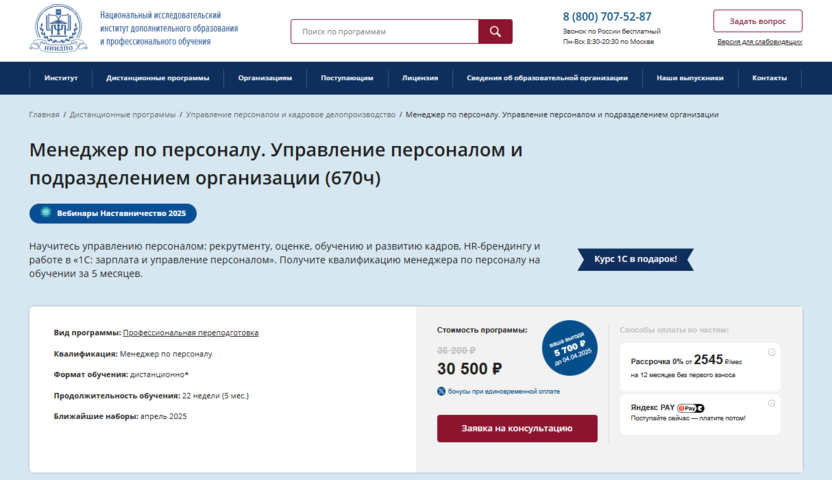Select the Поступающим menu item

[x=347, y=77]
